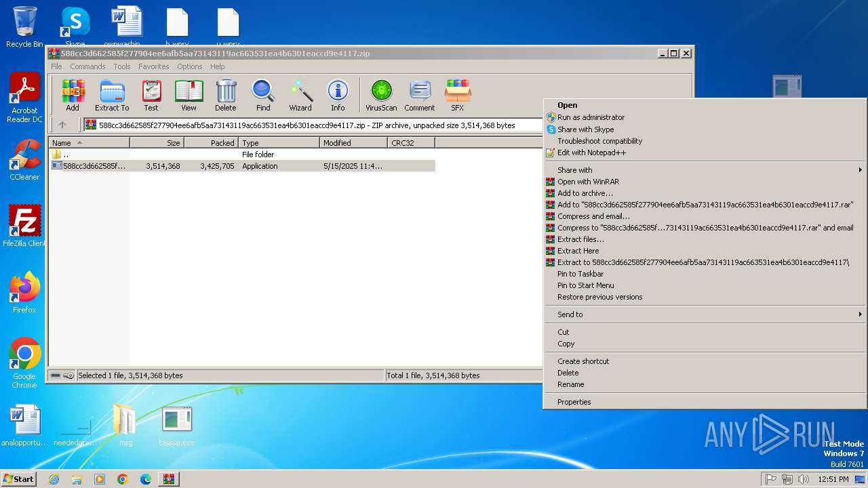Sort by the Packed column header
The image size is (868, 488).
pyautogui.click(x=211, y=143)
